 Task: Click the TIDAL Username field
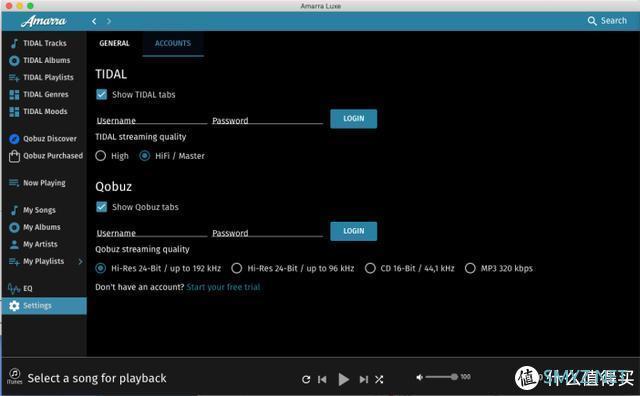pos(151,120)
